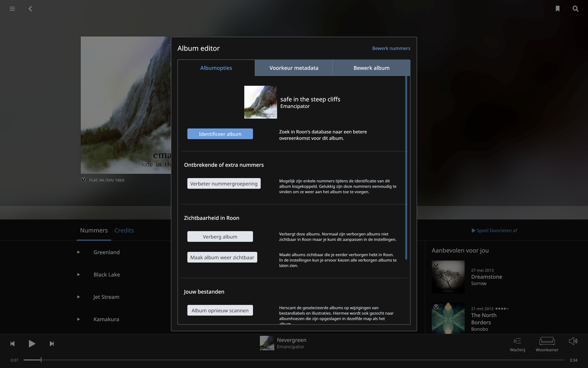This screenshot has width=588, height=368.
Task: Click the Nevergreen now playing title
Action: point(292,340)
